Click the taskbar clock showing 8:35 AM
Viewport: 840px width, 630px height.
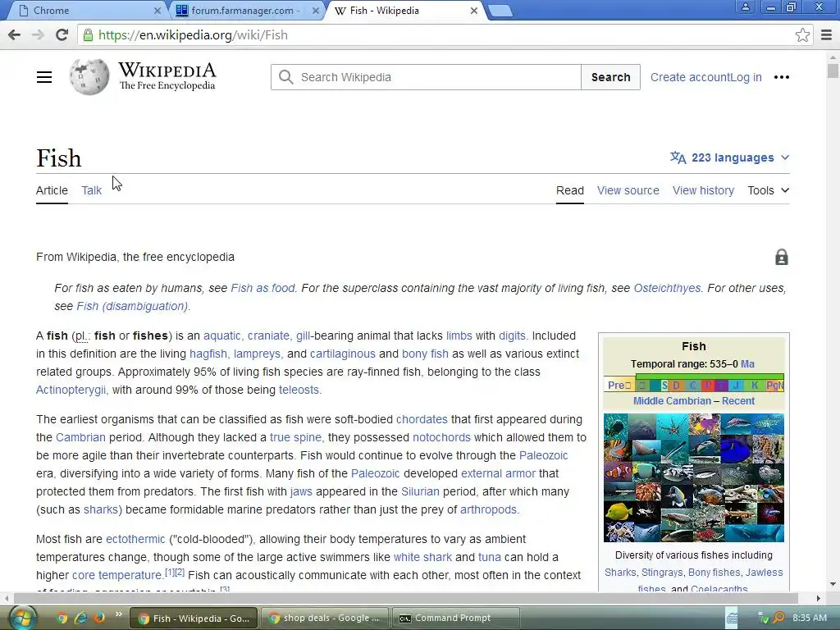pyautogui.click(x=810, y=619)
